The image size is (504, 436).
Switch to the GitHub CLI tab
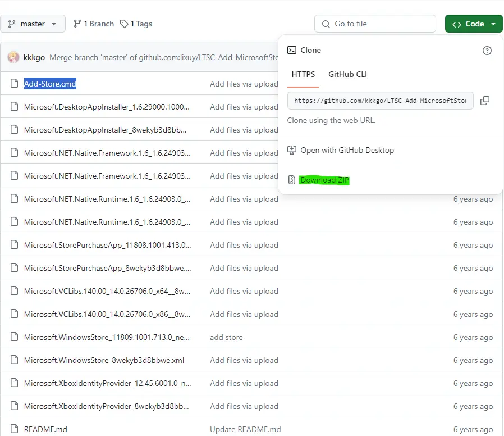347,74
